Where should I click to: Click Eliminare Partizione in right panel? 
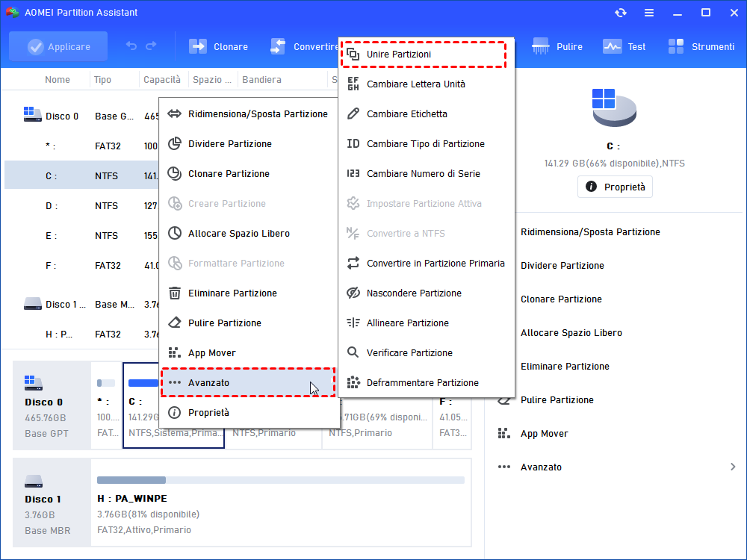point(565,367)
